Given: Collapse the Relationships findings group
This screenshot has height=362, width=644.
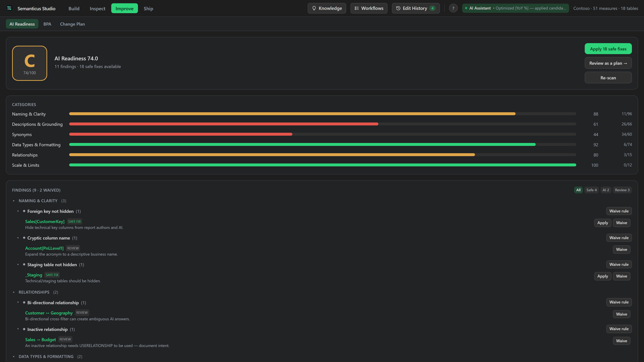Looking at the screenshot, I should pyautogui.click(x=14, y=292).
